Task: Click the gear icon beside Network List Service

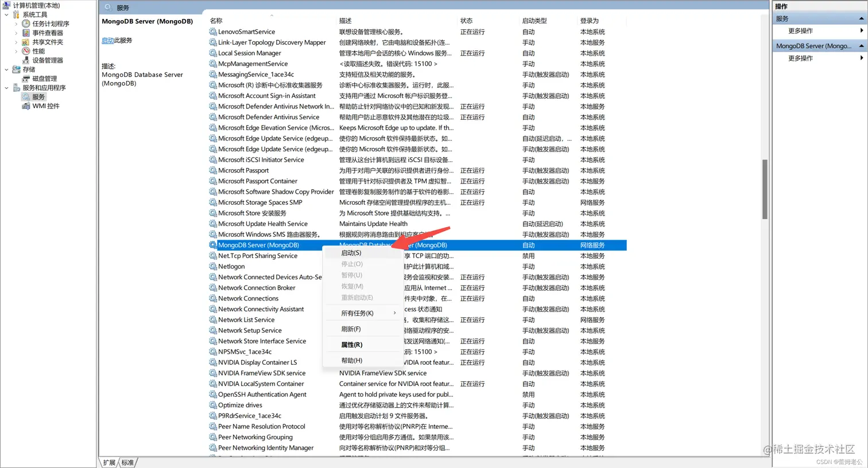Action: coord(213,319)
